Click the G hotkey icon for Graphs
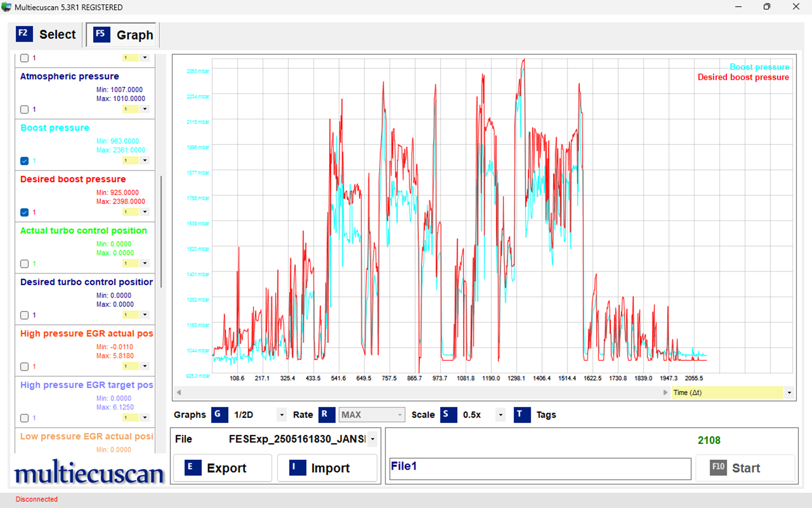812x508 pixels. [219, 415]
